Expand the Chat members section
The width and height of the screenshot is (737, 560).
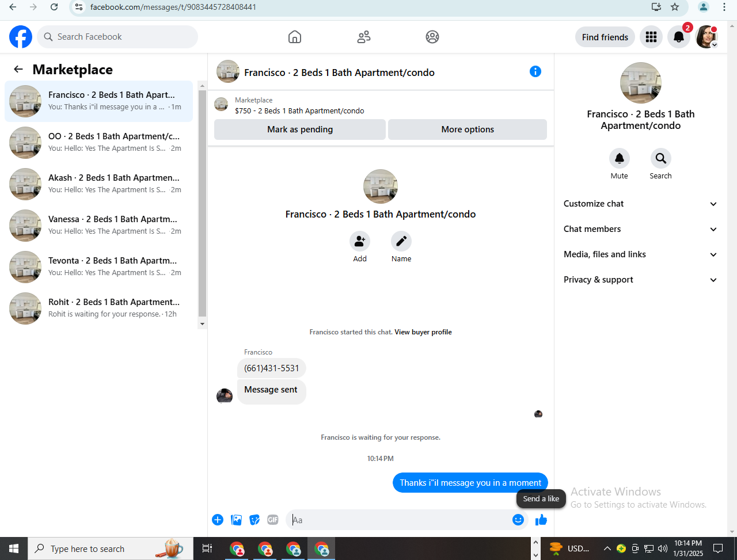640,229
